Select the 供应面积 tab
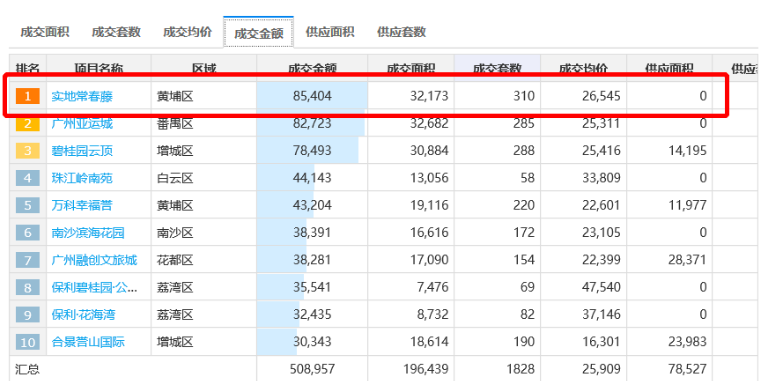 pos(330,32)
